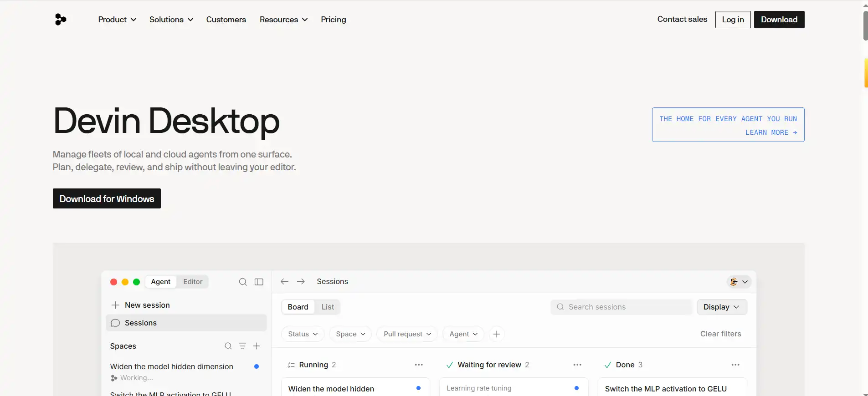Click Download for Windows button
Image resolution: width=868 pixels, height=396 pixels.
click(x=107, y=198)
